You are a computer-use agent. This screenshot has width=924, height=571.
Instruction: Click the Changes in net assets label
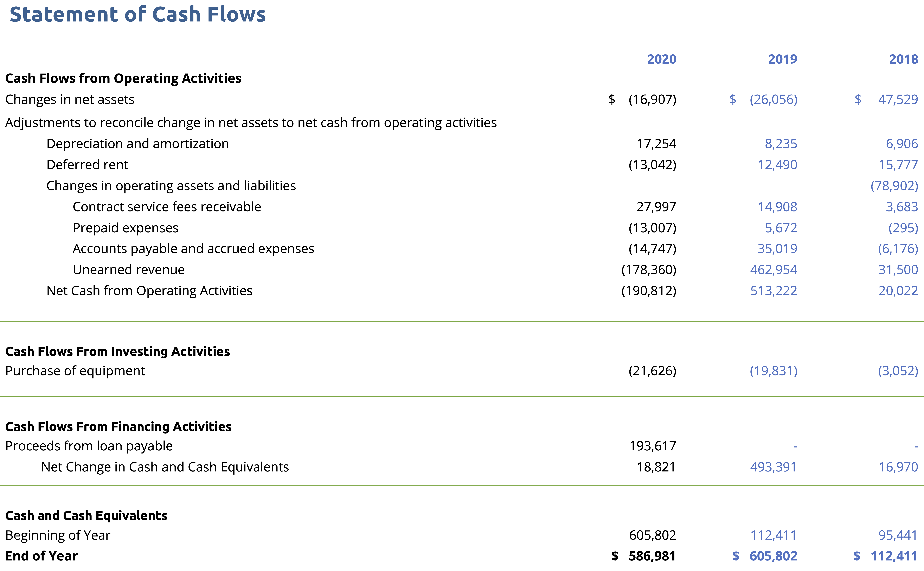click(70, 99)
